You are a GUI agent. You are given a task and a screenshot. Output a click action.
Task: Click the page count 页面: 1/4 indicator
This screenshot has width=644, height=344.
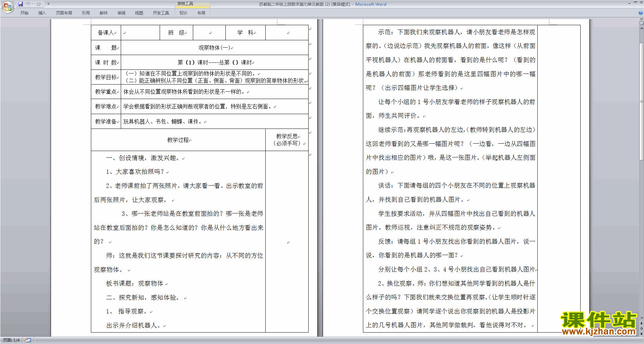11,340
